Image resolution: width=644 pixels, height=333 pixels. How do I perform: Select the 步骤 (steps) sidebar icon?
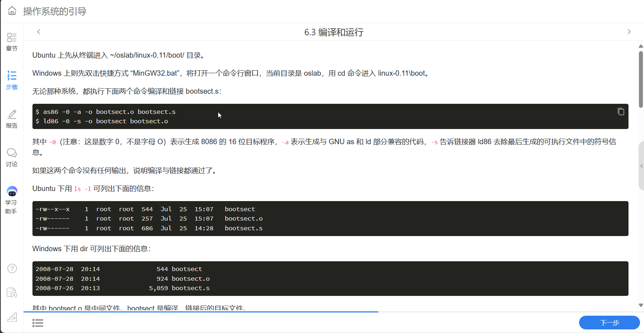click(x=12, y=80)
